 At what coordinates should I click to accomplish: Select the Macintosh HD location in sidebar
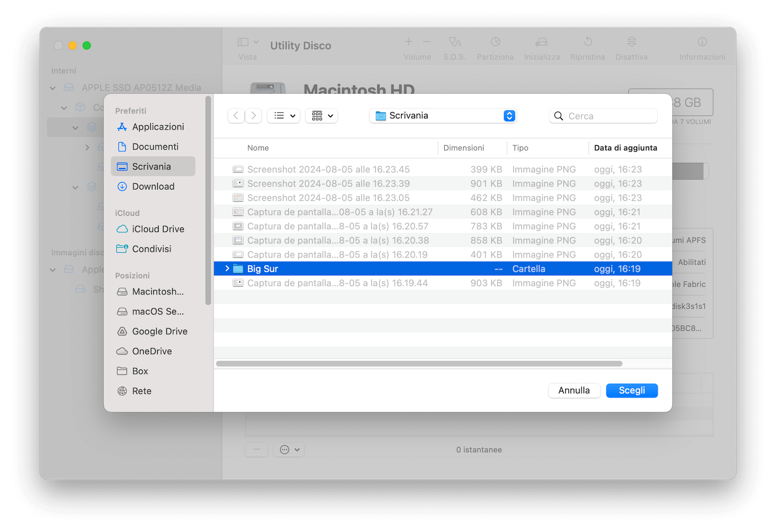pos(153,291)
